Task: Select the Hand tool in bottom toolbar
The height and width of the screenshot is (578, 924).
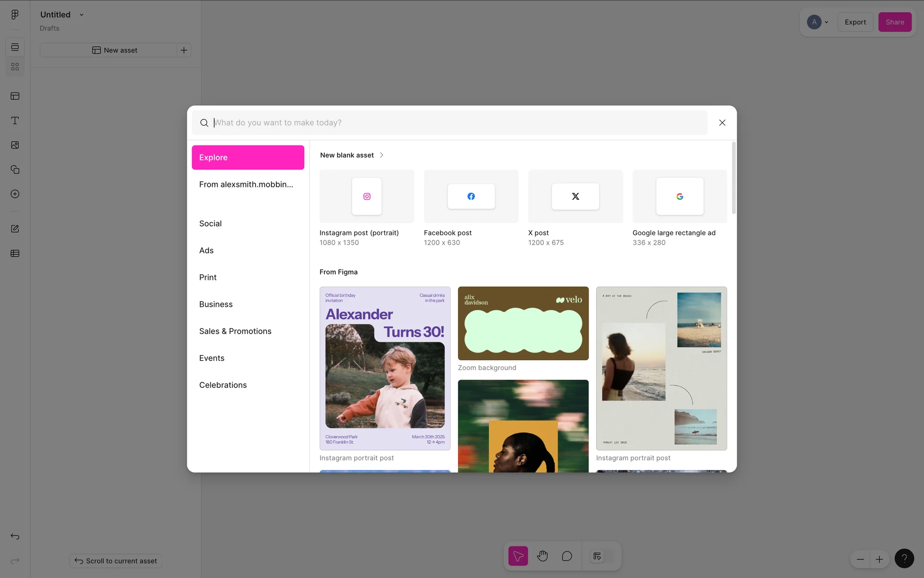Action: tap(542, 556)
